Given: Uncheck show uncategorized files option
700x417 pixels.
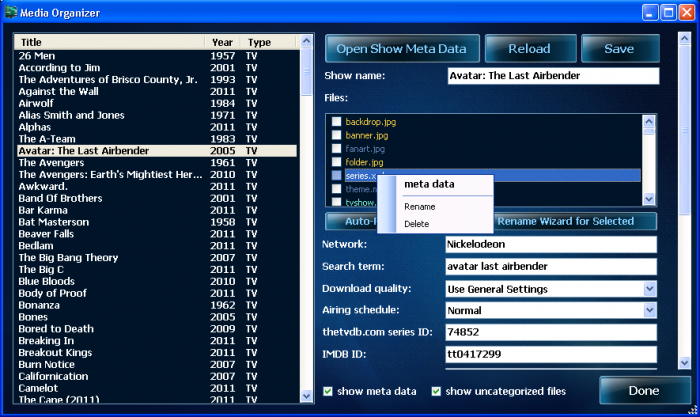Looking at the screenshot, I should coord(436,392).
